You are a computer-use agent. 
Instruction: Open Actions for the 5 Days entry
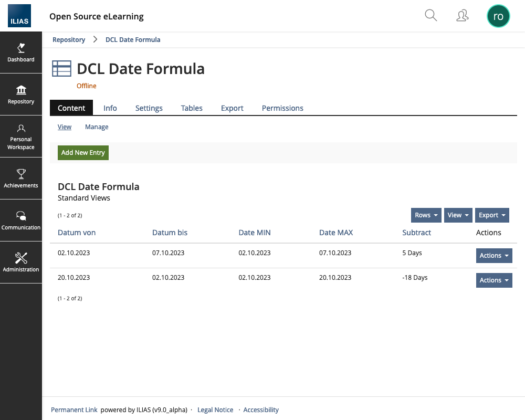tap(493, 256)
